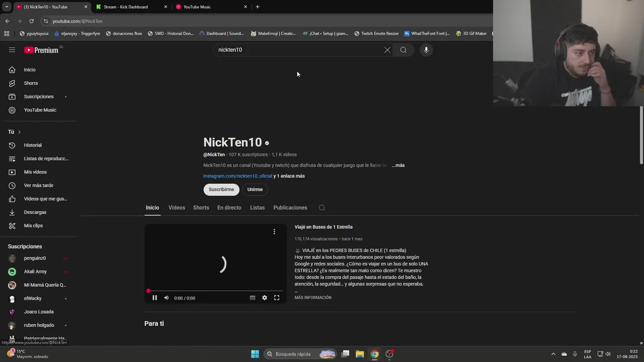Pause the featured video player

point(154,298)
